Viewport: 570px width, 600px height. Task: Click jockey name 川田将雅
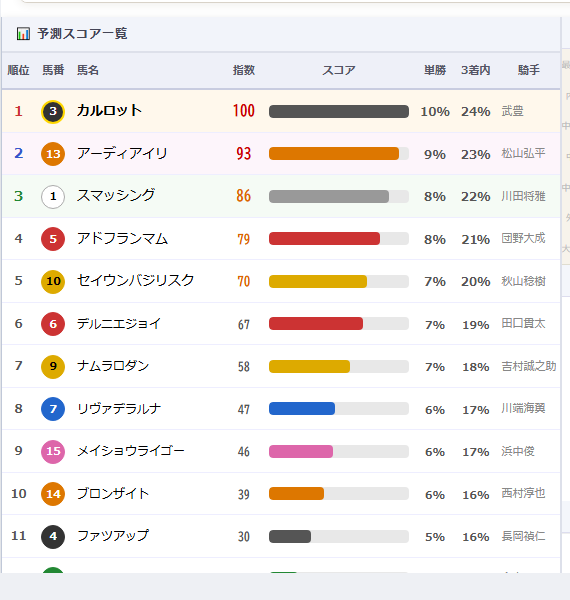tap(523, 196)
